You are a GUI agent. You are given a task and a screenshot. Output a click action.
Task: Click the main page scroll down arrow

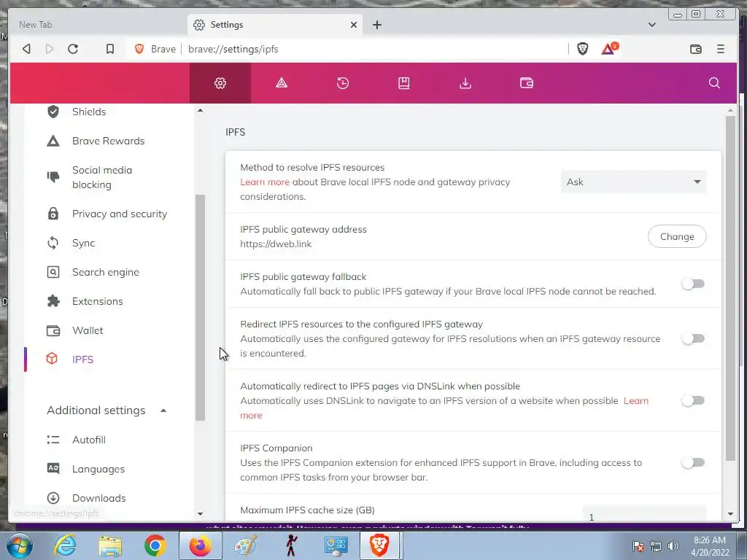click(x=730, y=514)
